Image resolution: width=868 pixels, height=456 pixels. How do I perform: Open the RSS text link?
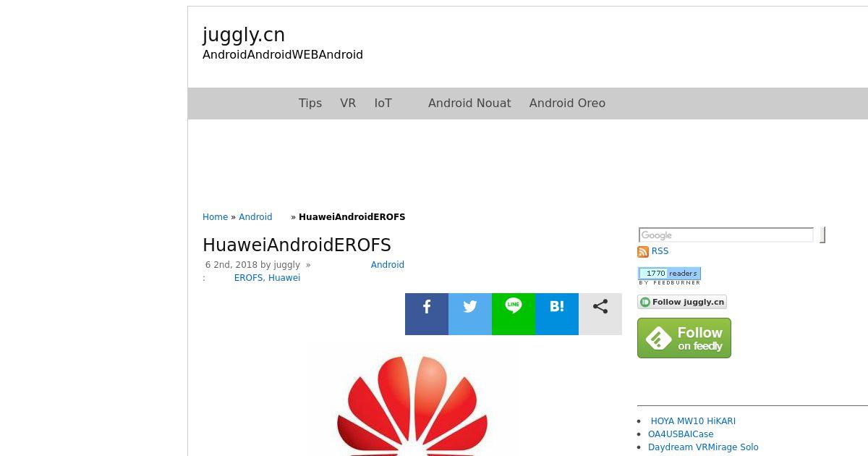click(660, 251)
